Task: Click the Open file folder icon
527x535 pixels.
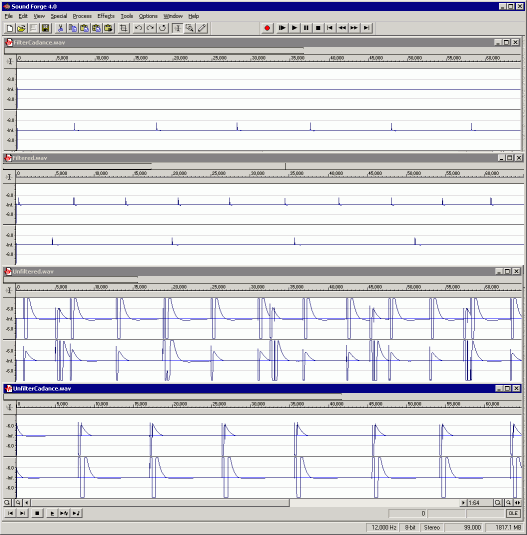Action: 21,28
